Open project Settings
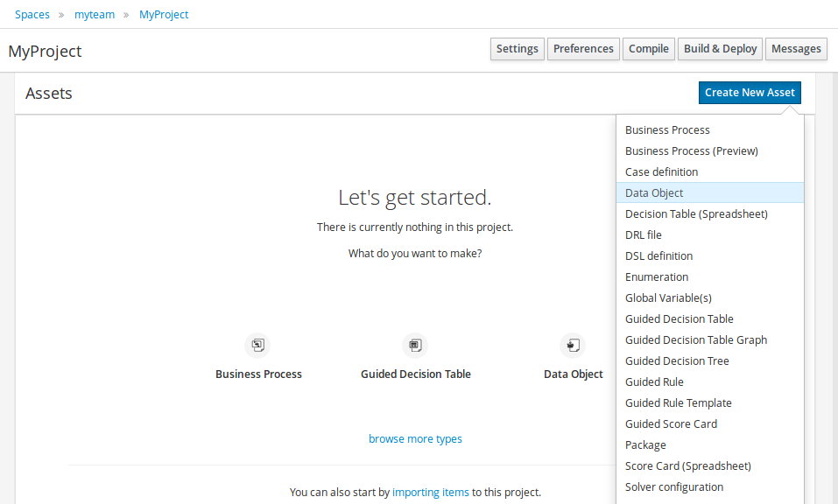838x504 pixels. point(517,49)
